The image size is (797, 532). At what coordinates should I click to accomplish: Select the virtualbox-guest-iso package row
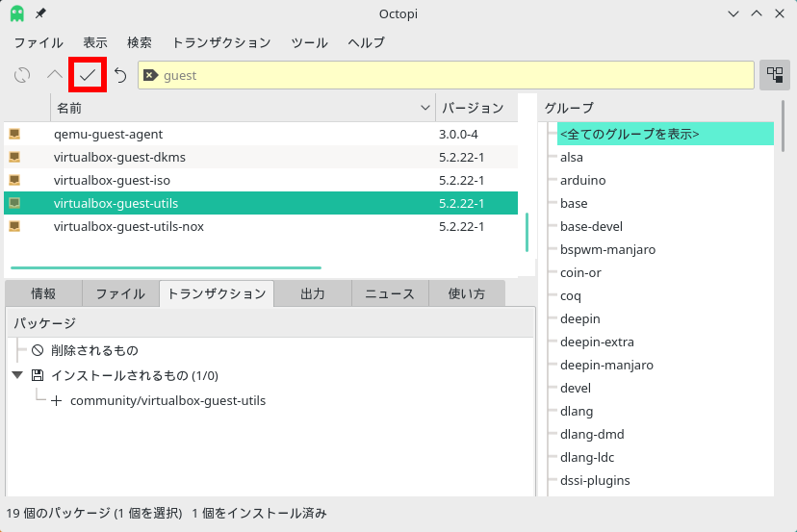coord(261,180)
